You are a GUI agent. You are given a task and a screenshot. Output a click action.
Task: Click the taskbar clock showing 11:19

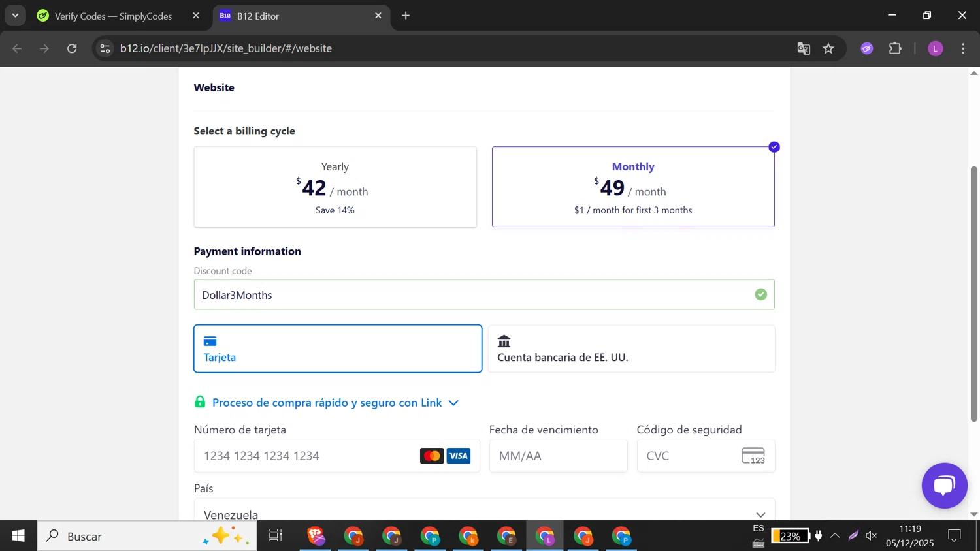tap(910, 536)
